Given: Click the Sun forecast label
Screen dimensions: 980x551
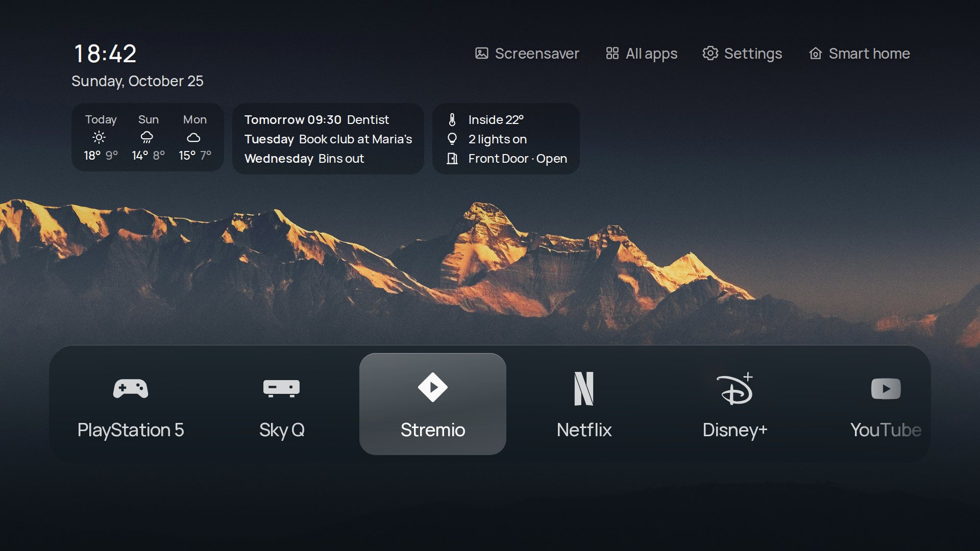Looking at the screenshot, I should point(149,119).
